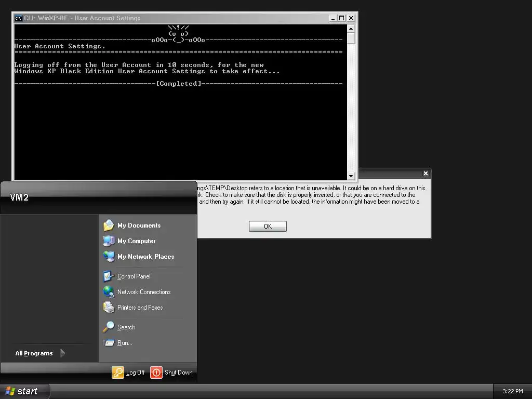Select the Network Connections entry
This screenshot has height=399, width=532.
(x=144, y=292)
